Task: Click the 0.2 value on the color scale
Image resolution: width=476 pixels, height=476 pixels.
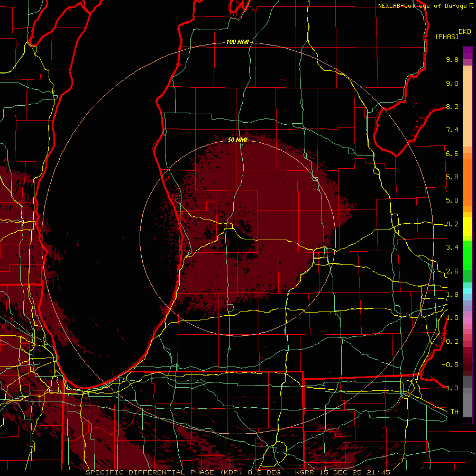Action: 452,342
